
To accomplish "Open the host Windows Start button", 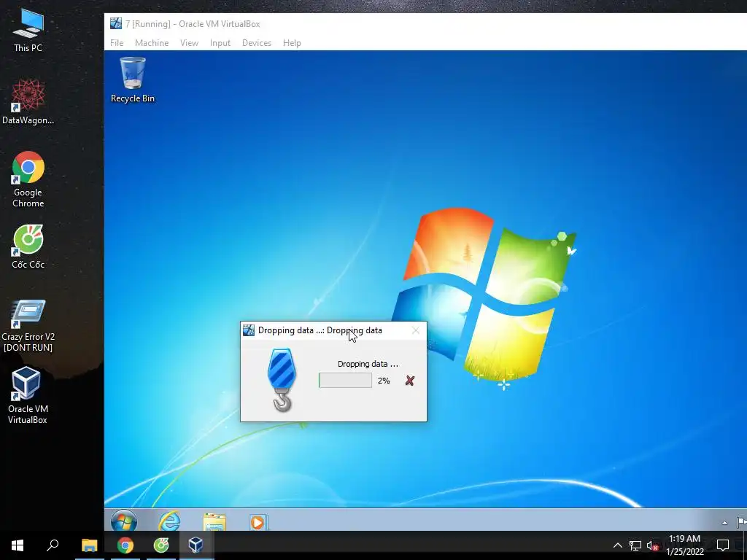I will pos(18,545).
